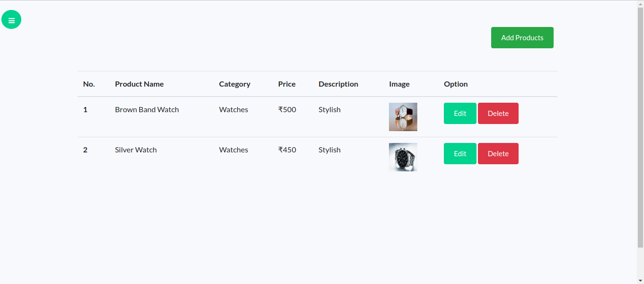View the Silver Watch image
The width and height of the screenshot is (644, 284).
point(403,157)
